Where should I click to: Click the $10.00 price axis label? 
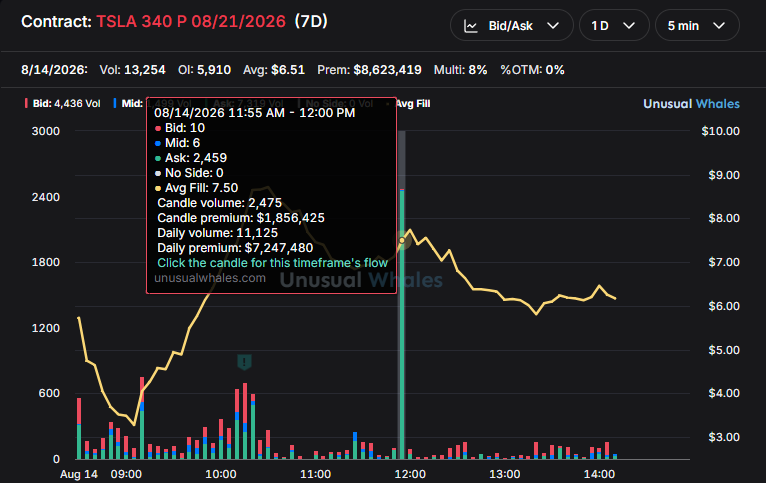point(721,131)
